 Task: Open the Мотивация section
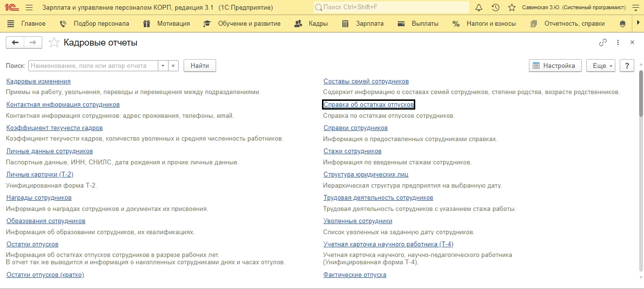click(167, 23)
